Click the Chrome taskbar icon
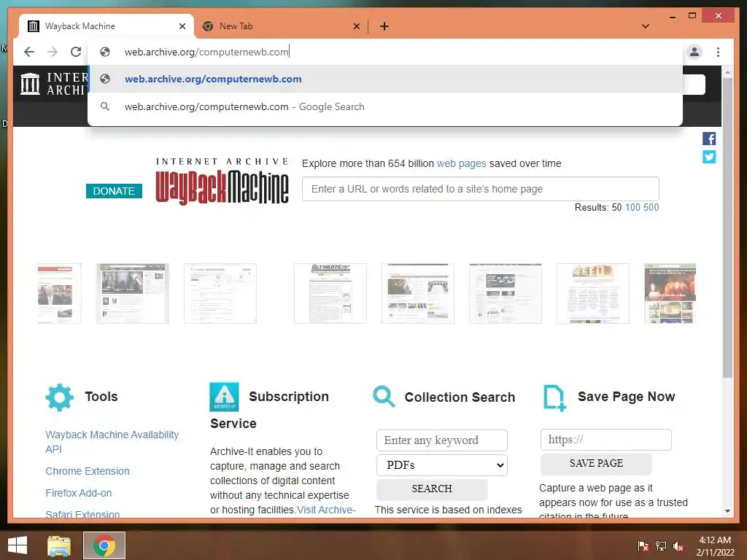Image resolution: width=747 pixels, height=560 pixels. point(104,545)
